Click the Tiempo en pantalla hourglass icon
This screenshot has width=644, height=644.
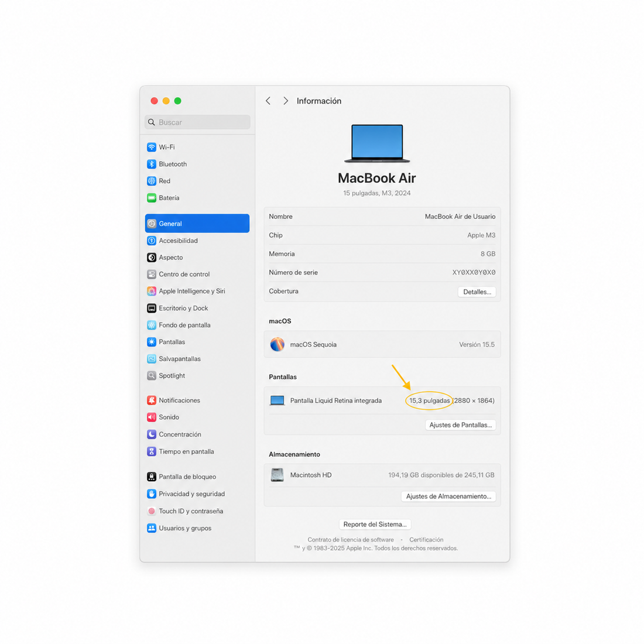click(152, 451)
